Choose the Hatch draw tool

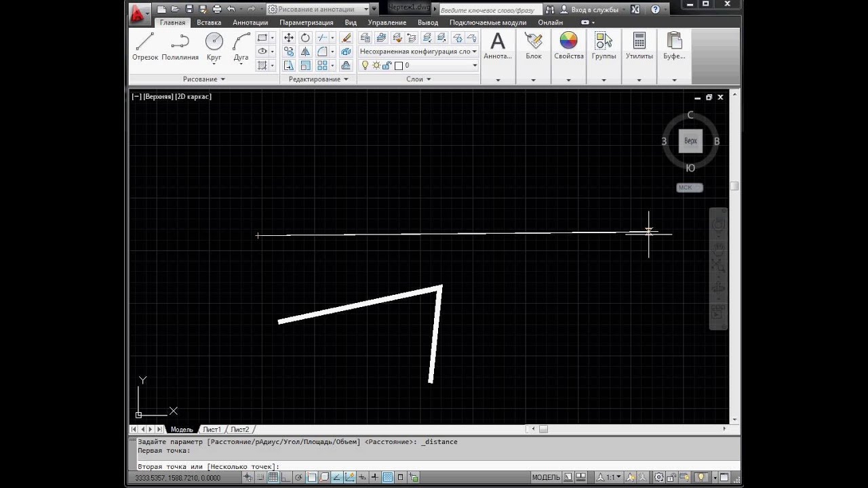tap(262, 65)
